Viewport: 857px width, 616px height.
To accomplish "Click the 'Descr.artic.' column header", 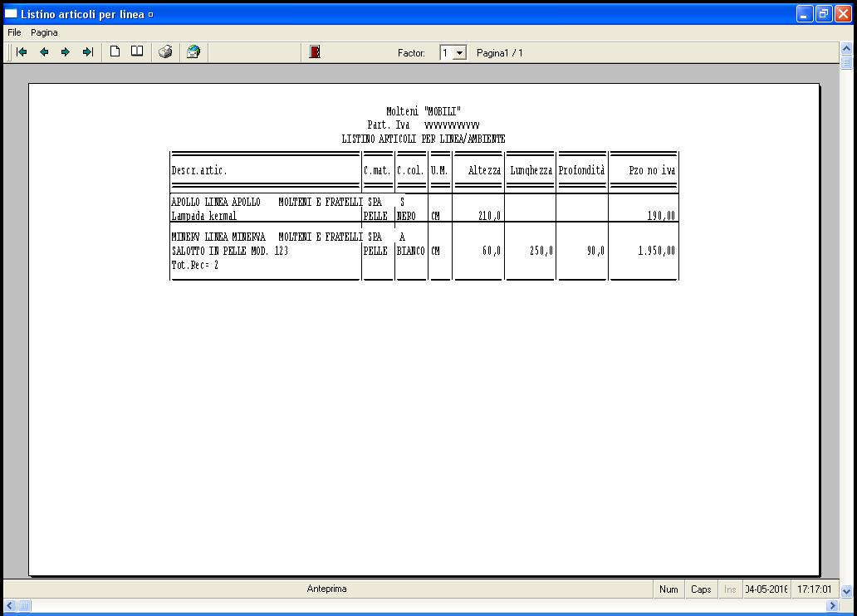I will pyautogui.click(x=199, y=170).
